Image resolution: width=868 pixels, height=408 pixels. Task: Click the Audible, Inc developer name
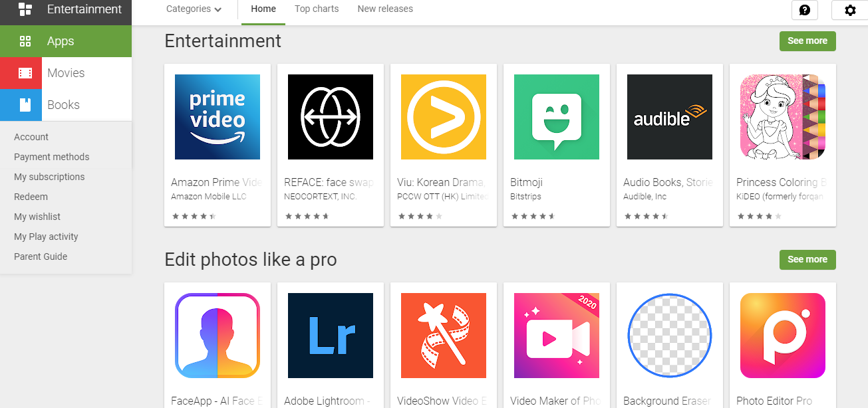(645, 197)
